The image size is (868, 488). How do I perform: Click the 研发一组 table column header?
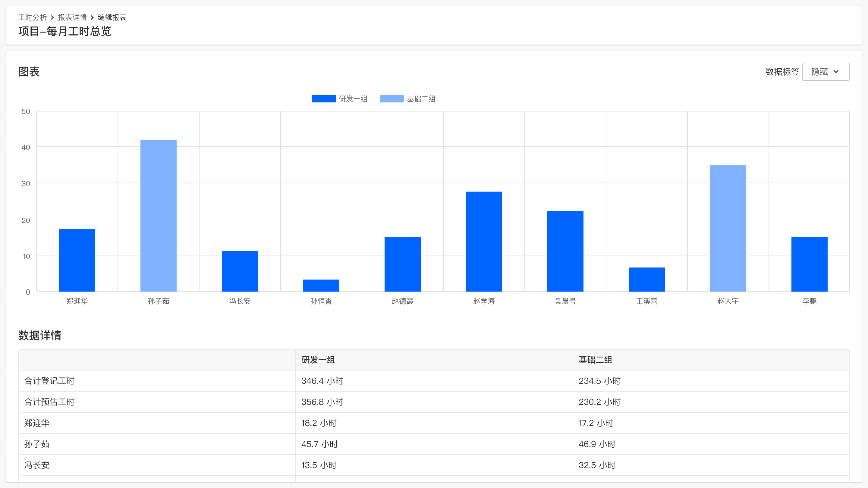click(x=318, y=360)
